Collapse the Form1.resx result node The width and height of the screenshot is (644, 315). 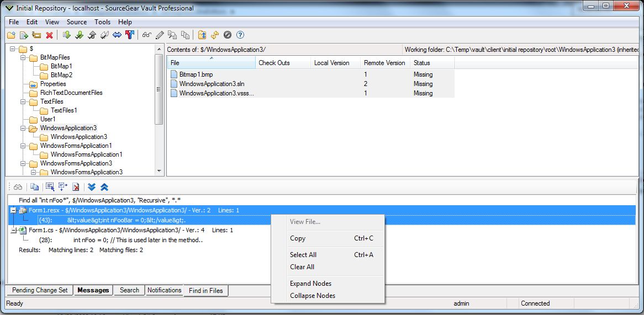click(x=14, y=210)
